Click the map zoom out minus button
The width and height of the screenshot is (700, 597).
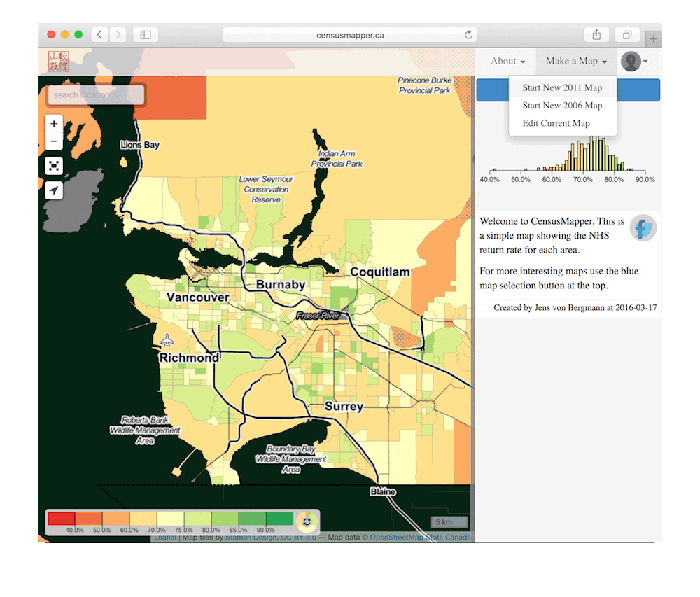point(54,142)
